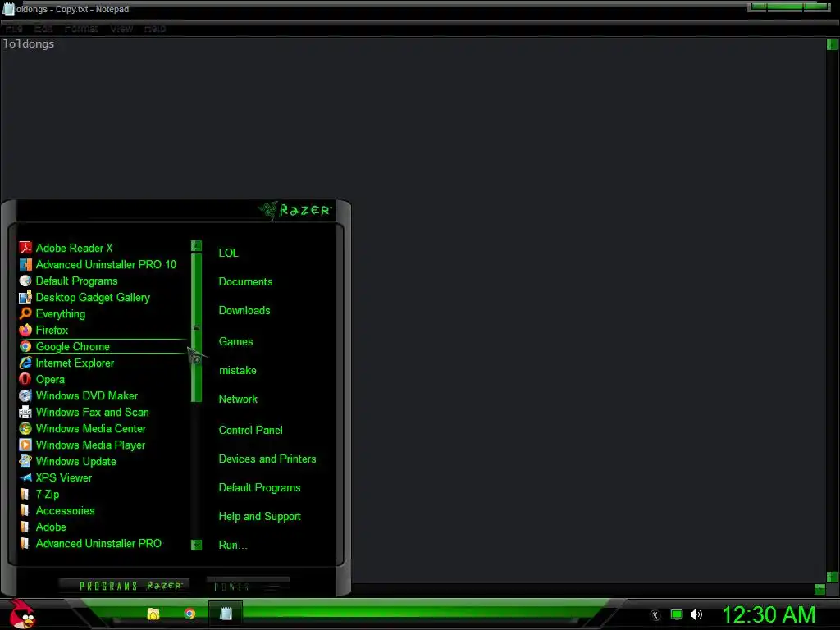Show hidden system tray icons
840x630 pixels.
pyautogui.click(x=655, y=615)
